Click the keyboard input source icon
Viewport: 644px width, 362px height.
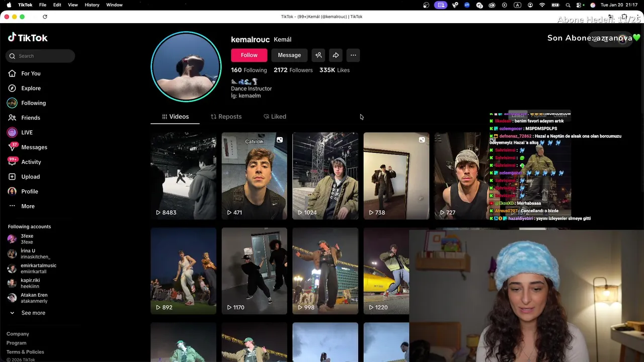517,5
